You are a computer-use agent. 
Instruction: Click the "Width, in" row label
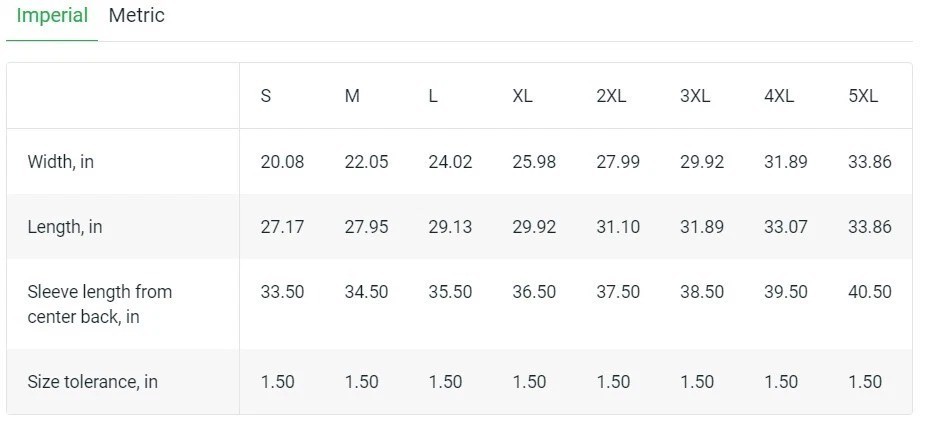point(61,162)
